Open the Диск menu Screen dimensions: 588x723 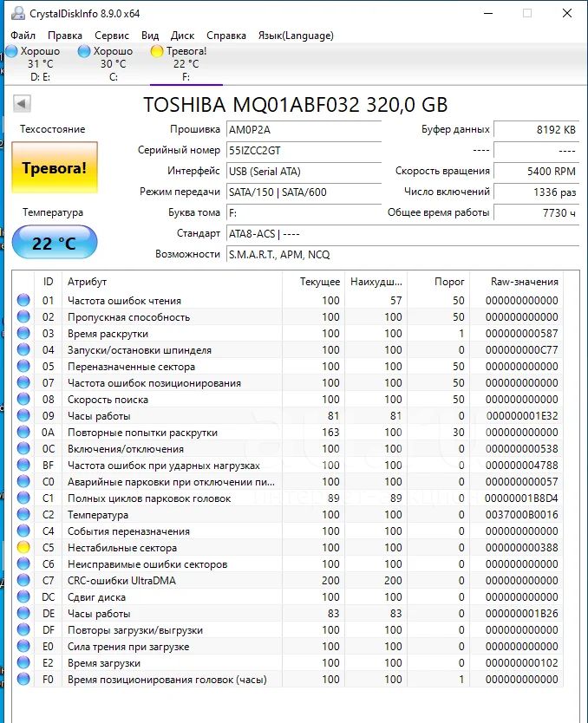coord(183,36)
